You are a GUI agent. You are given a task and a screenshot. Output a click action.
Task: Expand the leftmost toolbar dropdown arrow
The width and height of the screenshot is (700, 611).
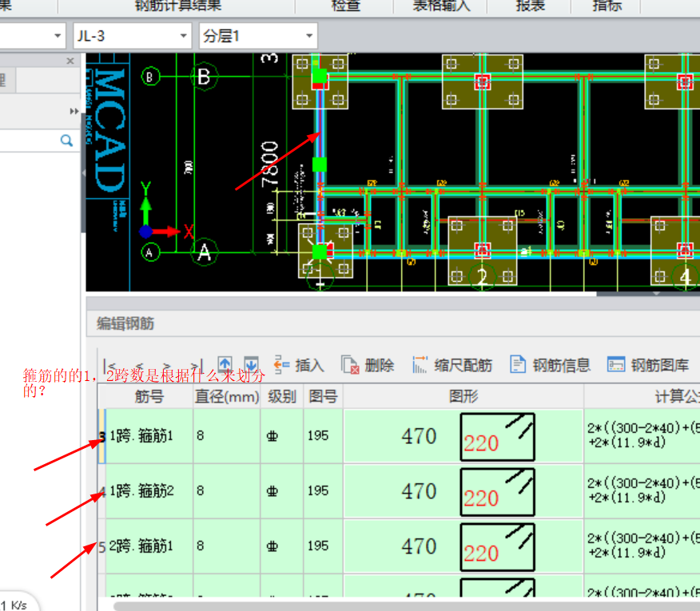click(x=58, y=36)
